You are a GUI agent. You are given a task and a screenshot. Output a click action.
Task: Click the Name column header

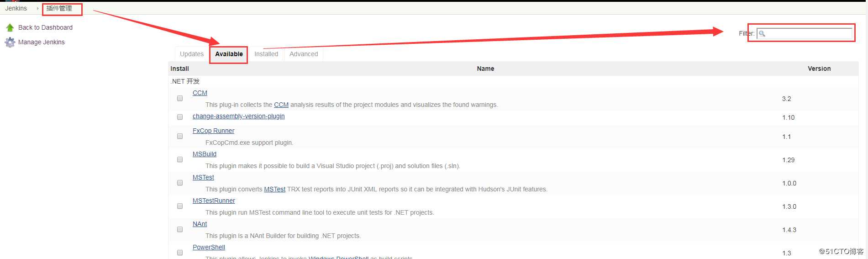point(485,69)
